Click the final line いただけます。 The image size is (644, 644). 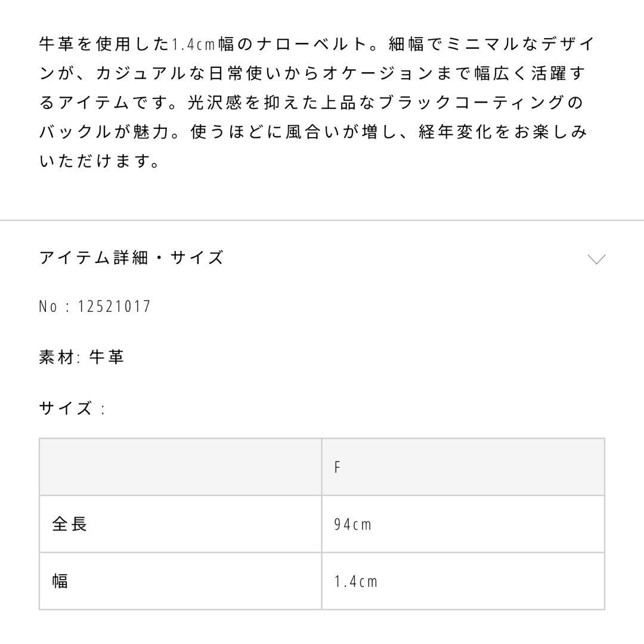(100, 161)
